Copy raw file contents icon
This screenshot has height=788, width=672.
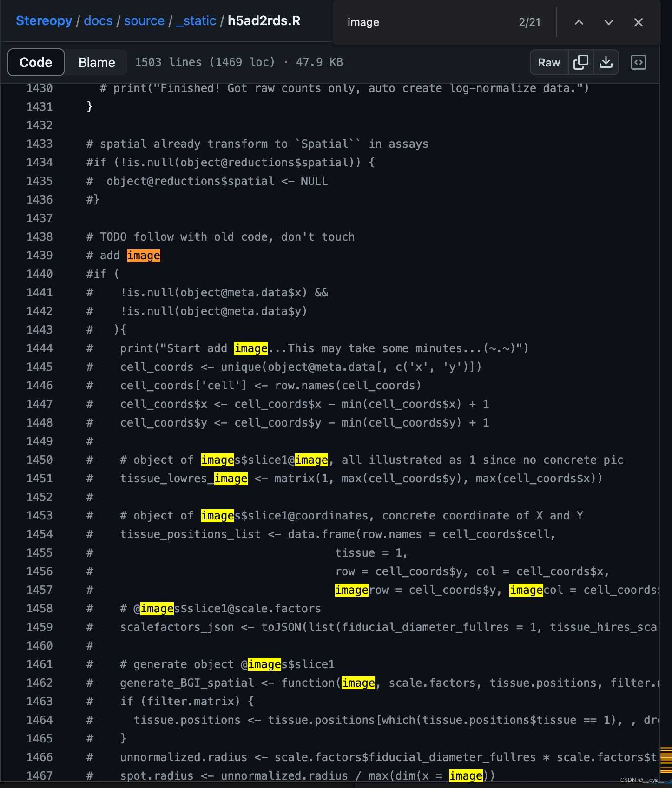coord(580,62)
